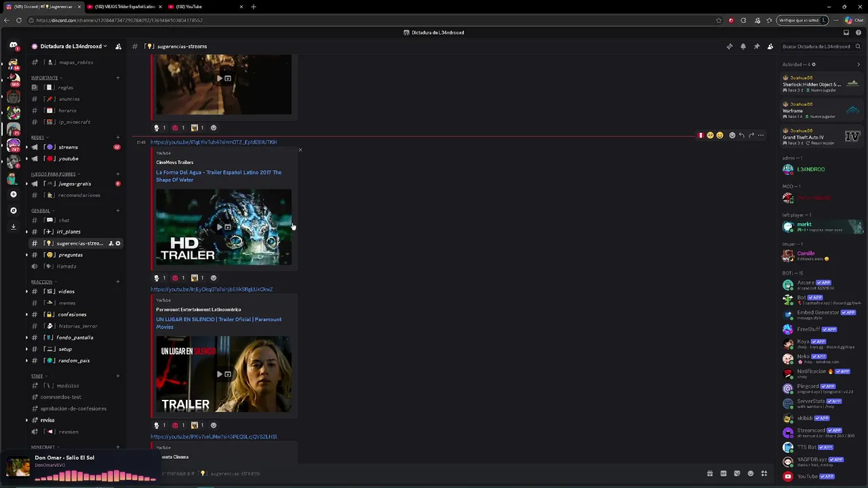The height and width of the screenshot is (488, 868).
Task: Play the La Forma Del Agua video thumbnail
Action: (224, 227)
